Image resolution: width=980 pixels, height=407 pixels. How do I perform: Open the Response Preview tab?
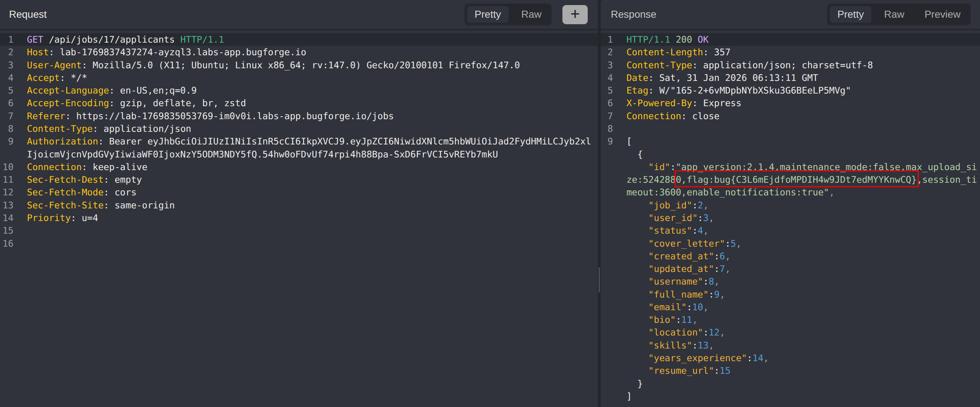tap(942, 14)
